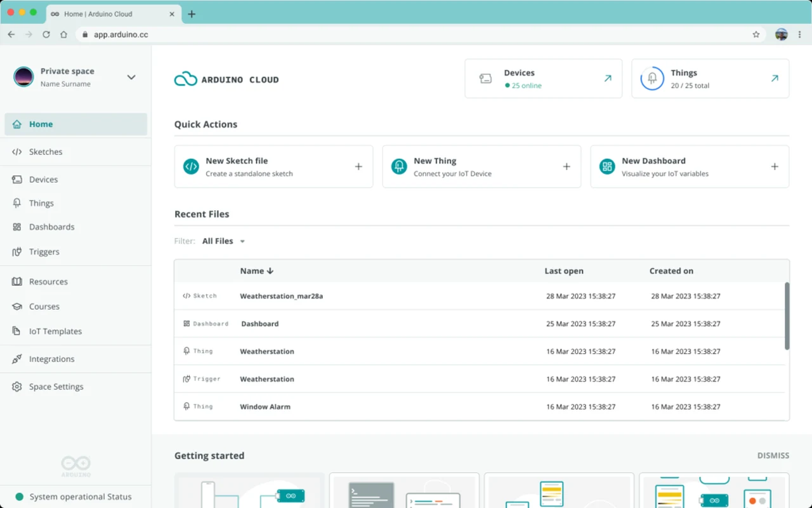812x508 pixels.
Task: Open the Resources sidebar item
Action: pyautogui.click(x=48, y=281)
